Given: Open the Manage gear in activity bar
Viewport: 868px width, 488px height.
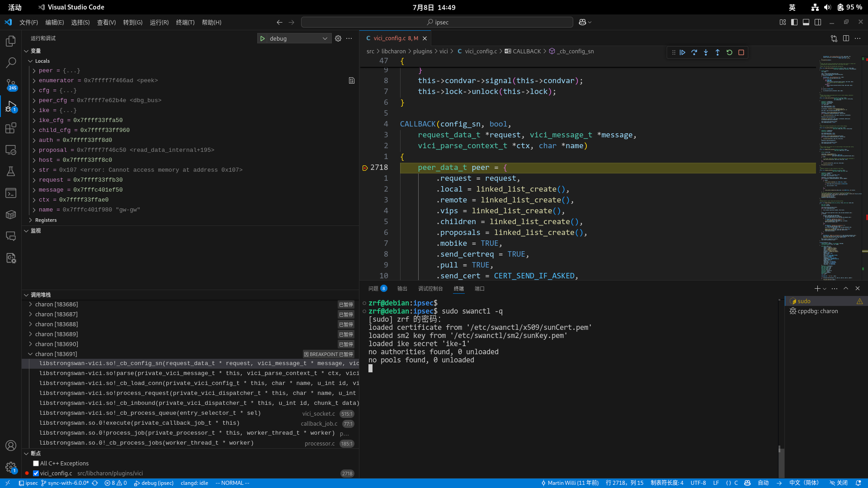Looking at the screenshot, I should tap(11, 468).
